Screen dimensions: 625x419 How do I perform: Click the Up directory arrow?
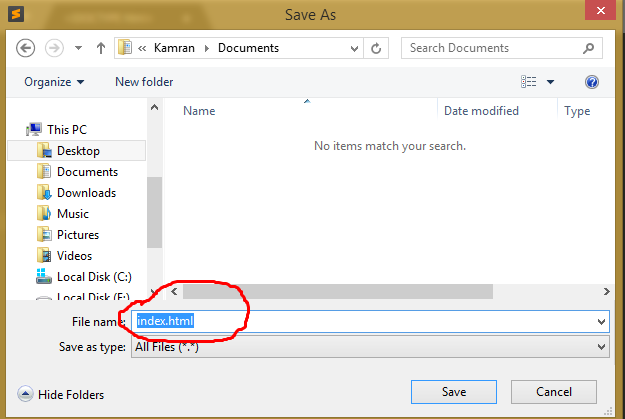click(x=101, y=48)
